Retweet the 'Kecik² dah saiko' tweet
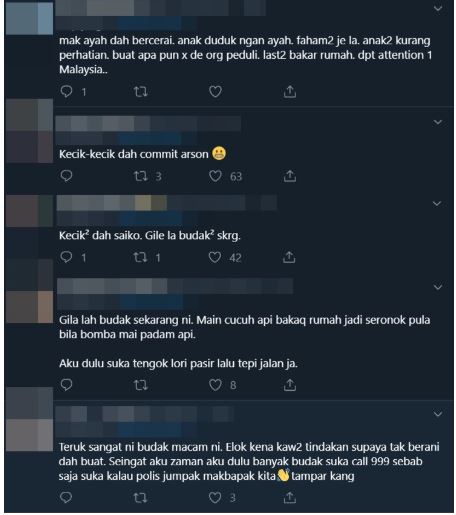456x515 pixels. pos(140,257)
